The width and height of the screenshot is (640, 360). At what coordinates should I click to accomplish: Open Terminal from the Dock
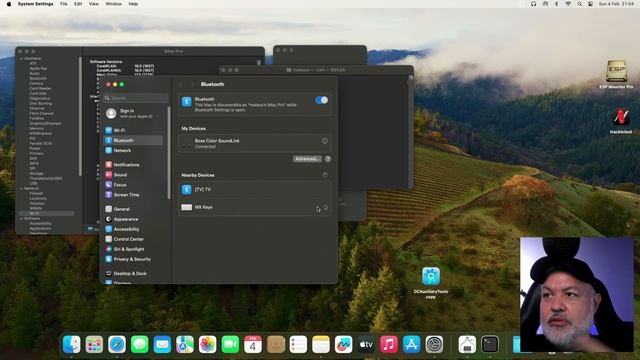tap(490, 344)
